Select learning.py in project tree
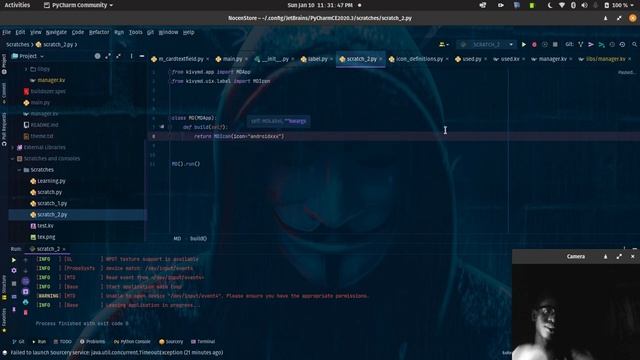Image resolution: width=640 pixels, height=360 pixels. point(51,181)
